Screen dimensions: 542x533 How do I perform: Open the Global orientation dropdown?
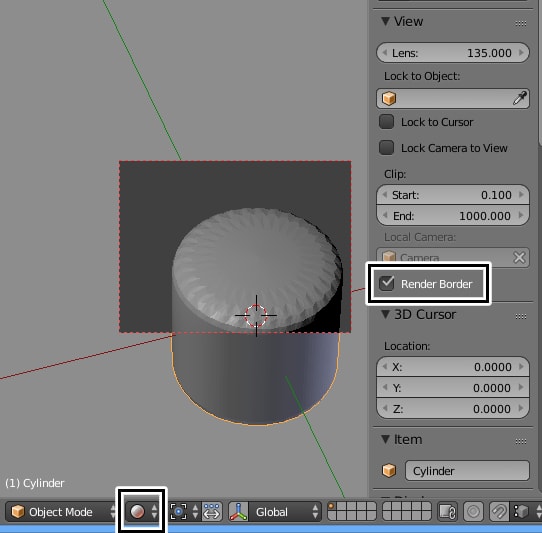pyautogui.click(x=285, y=512)
